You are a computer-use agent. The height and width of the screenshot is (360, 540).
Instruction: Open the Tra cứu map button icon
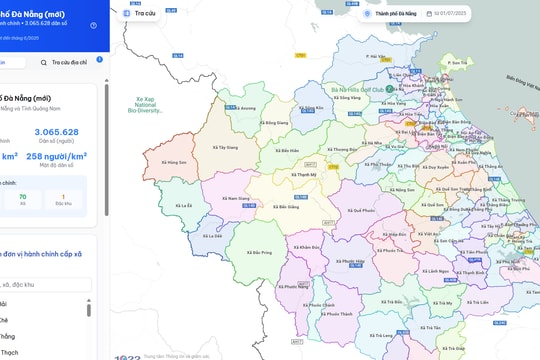[x=127, y=13]
